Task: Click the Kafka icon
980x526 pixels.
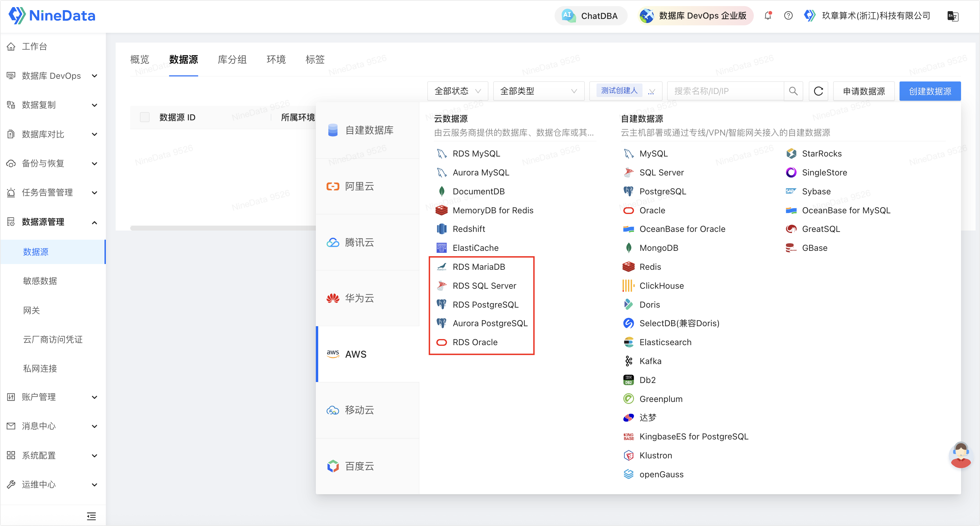Action: [x=628, y=361]
